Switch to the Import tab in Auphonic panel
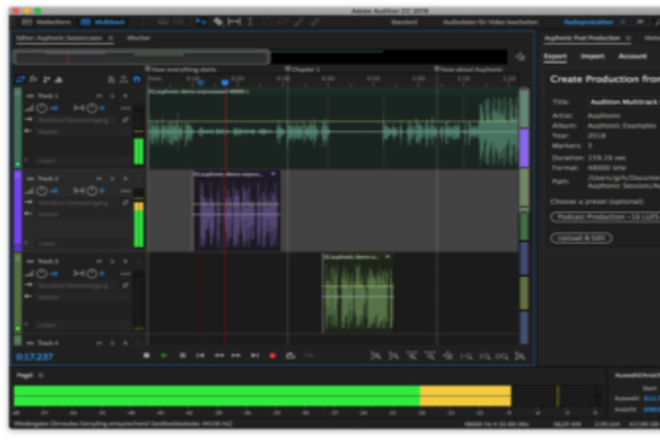The image size is (660, 440). coord(592,56)
